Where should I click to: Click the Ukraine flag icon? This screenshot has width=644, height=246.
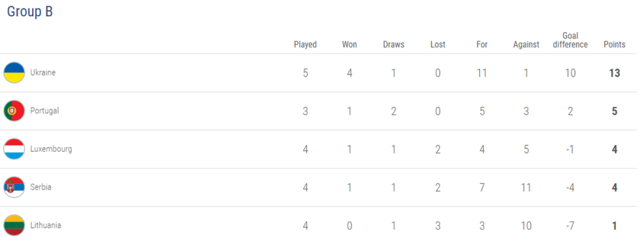14,73
